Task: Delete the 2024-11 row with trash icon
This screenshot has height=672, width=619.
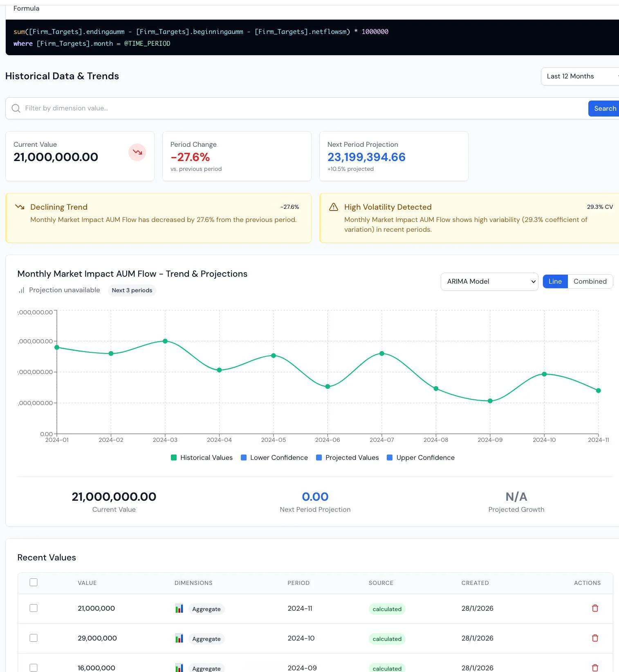Action: pos(595,608)
